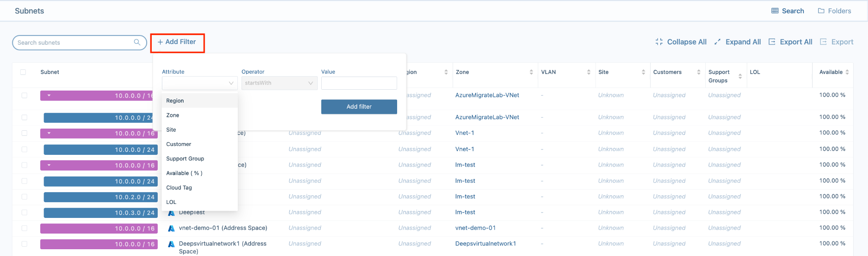The width and height of the screenshot is (868, 256).
Task: Open the Attribute dropdown
Action: (x=200, y=83)
